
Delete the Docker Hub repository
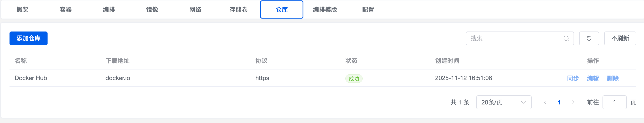click(x=612, y=78)
